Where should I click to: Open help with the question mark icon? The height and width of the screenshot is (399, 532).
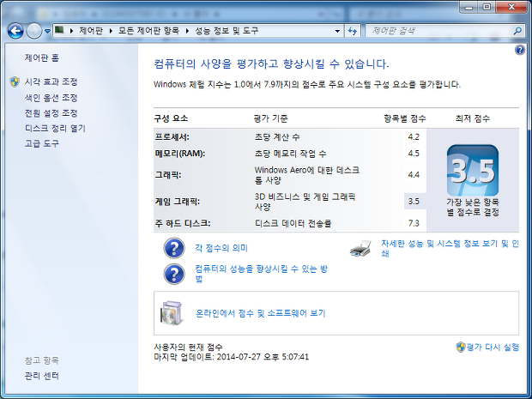point(520,51)
